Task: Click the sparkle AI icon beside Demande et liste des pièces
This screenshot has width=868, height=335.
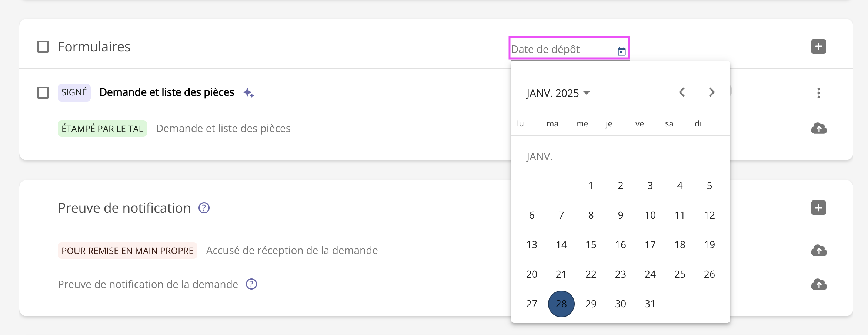Action: (248, 93)
